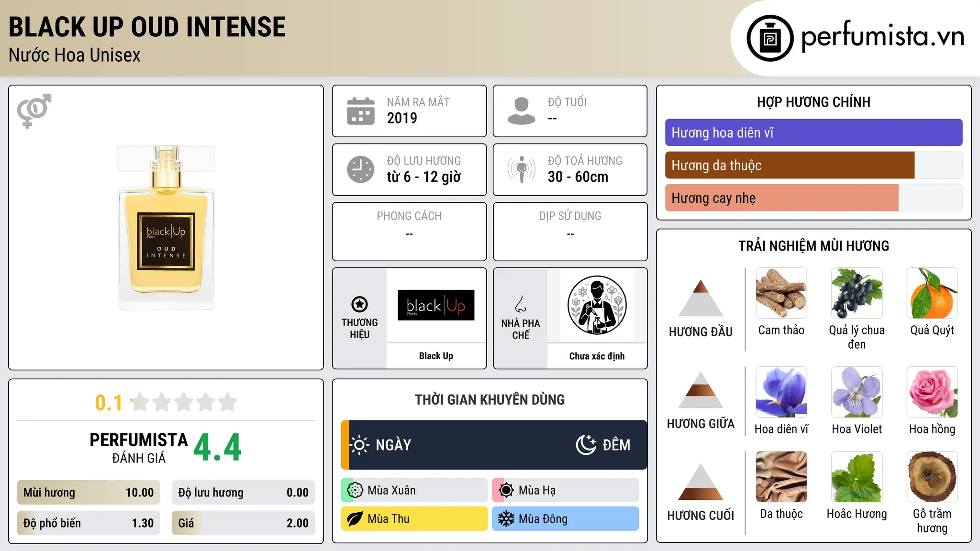Image resolution: width=980 pixels, height=551 pixels.
Task: Select the Hoa diên vĩ note image
Action: click(781, 392)
